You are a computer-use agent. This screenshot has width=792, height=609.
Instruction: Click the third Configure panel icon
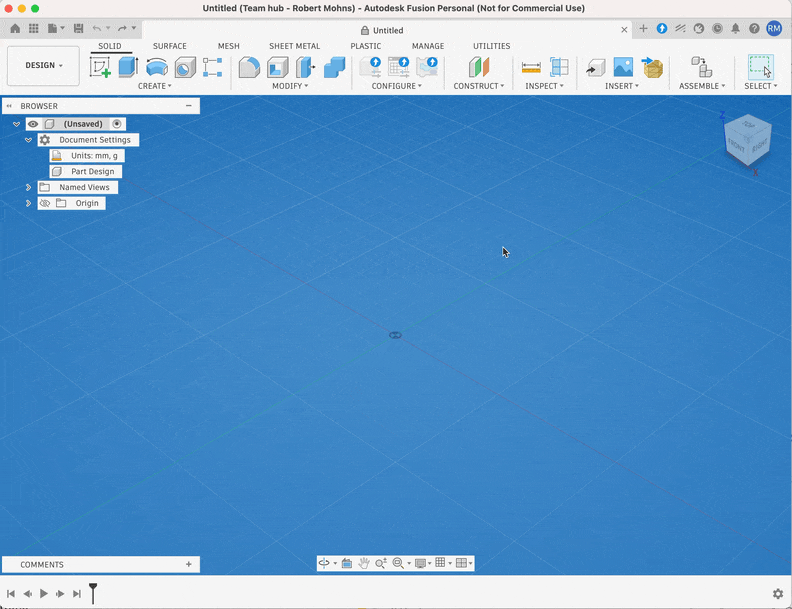427,67
